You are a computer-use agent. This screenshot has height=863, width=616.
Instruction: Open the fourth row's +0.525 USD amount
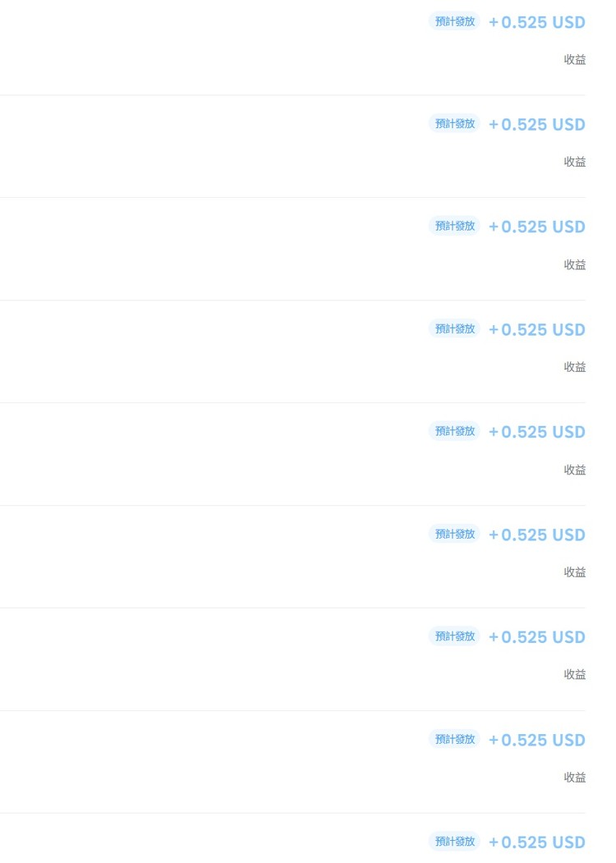(x=537, y=329)
